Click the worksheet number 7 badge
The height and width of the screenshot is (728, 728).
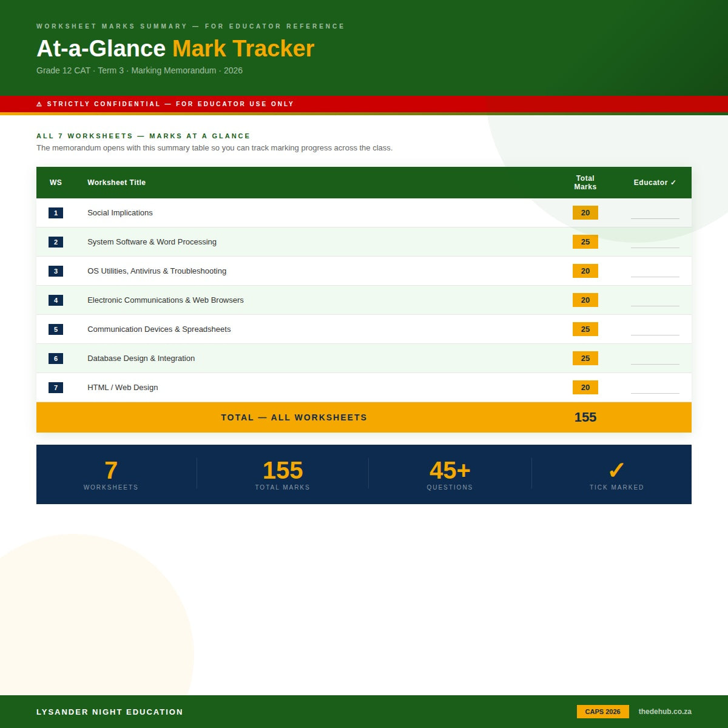click(x=56, y=388)
